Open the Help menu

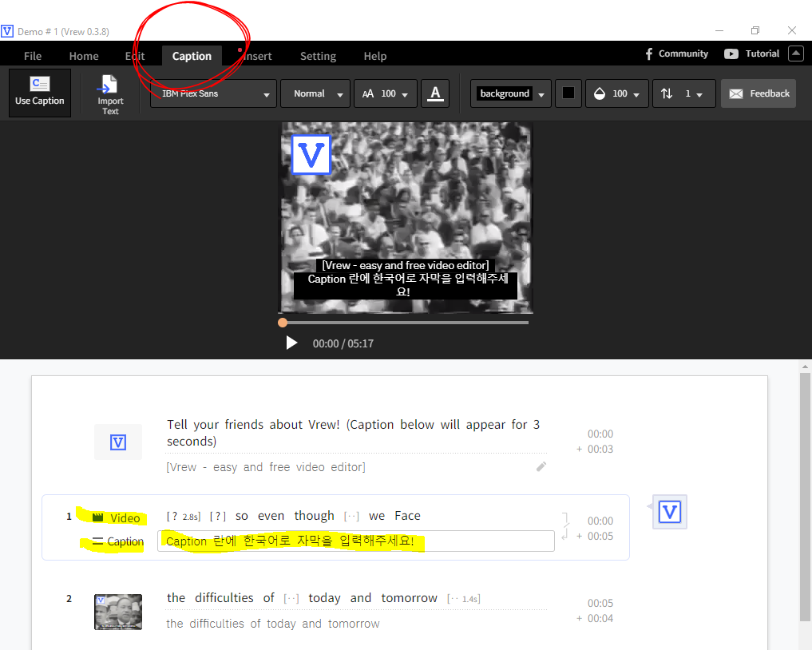pos(375,56)
